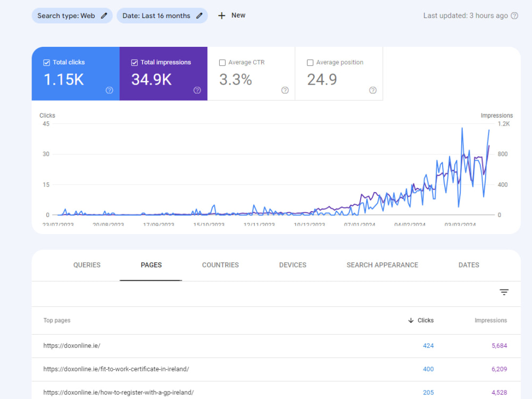
Task: Edit the Date: Last 16 months pencil
Action: [199, 15]
